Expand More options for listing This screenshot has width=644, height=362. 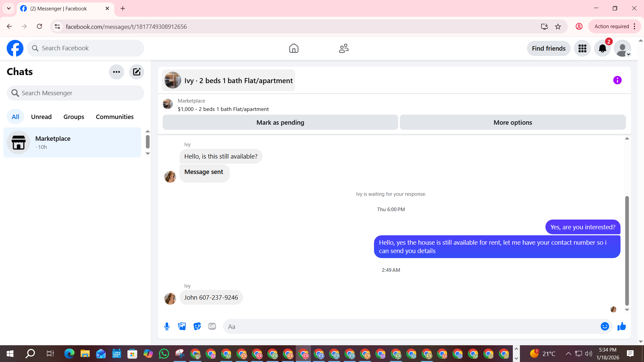pyautogui.click(x=513, y=122)
